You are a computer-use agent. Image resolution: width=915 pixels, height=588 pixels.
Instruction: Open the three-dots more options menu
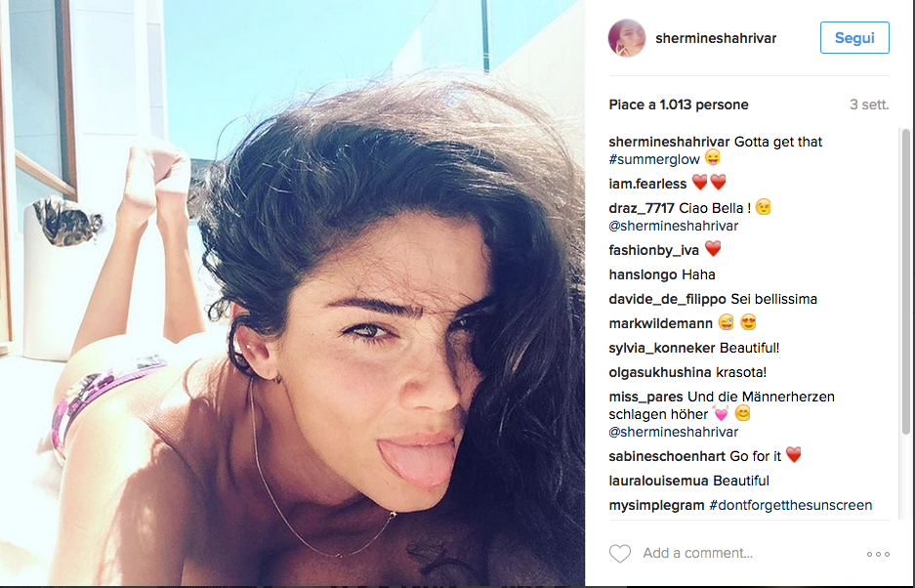point(878,554)
